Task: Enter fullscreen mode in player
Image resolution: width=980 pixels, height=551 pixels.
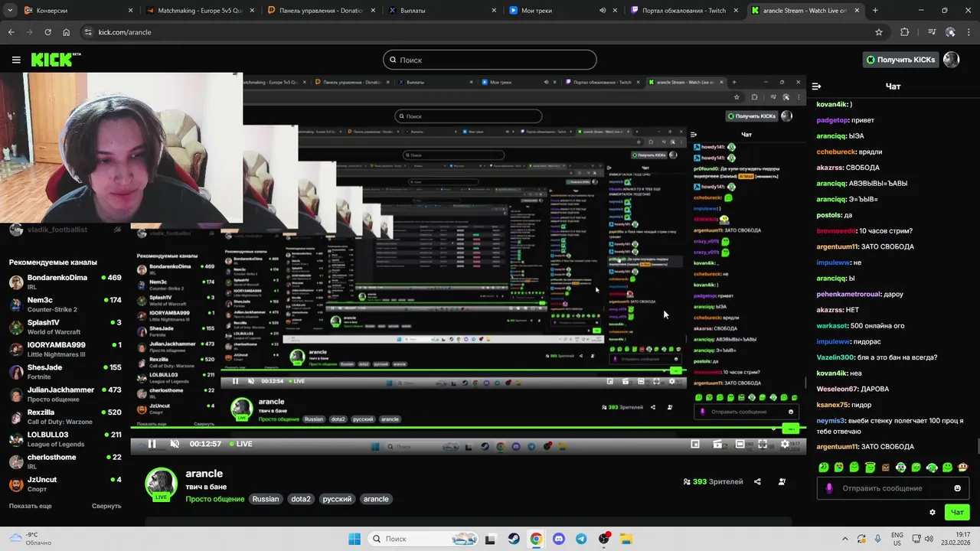Action: tap(763, 444)
